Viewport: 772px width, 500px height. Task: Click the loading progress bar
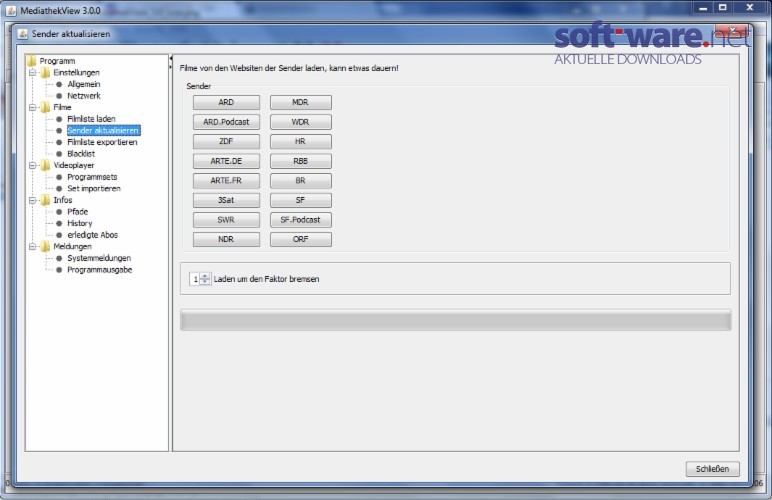pos(455,320)
